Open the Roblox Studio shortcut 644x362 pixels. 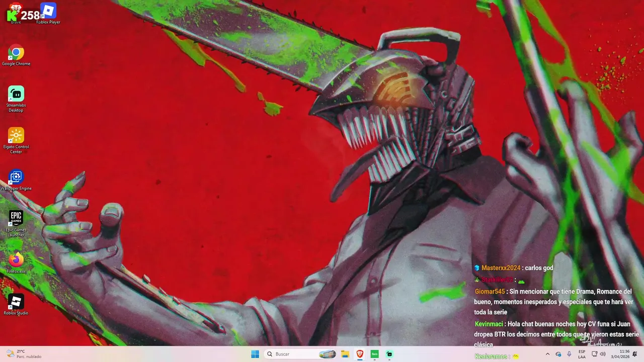pos(16,304)
